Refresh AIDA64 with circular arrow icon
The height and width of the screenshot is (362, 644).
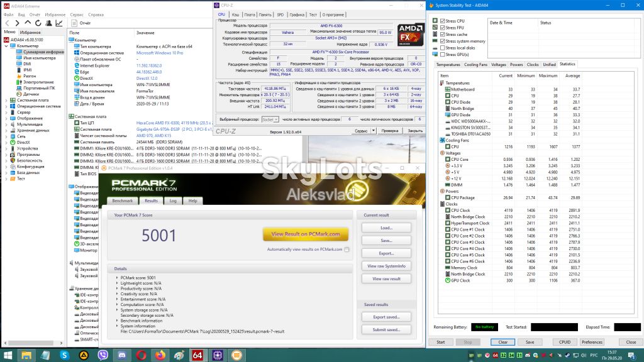pos(38,23)
